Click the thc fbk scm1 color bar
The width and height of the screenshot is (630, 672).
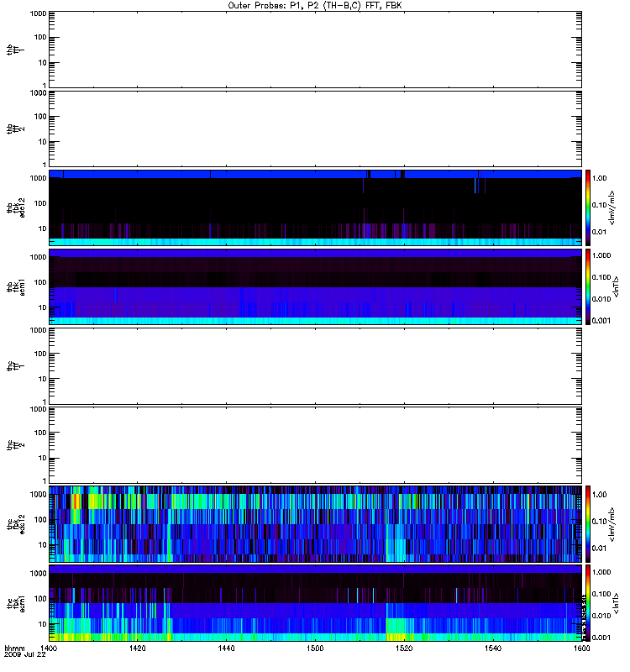(x=588, y=603)
